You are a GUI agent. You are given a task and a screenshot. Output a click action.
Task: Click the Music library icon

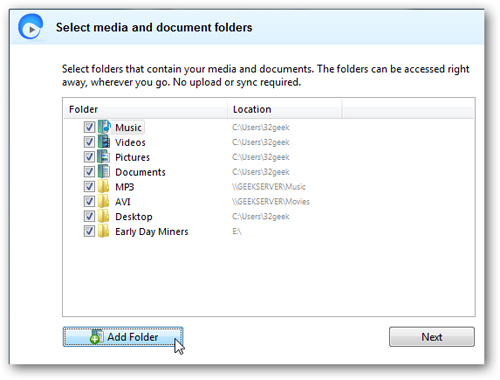104,127
